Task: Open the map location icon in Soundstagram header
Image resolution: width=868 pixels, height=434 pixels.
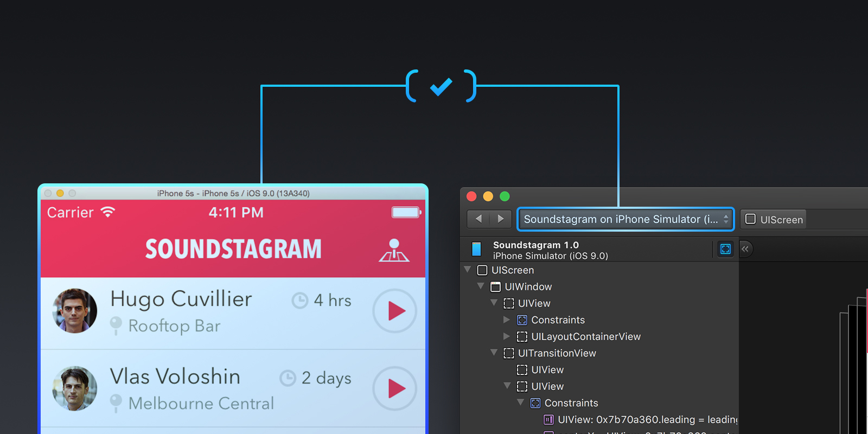Action: coord(394,250)
